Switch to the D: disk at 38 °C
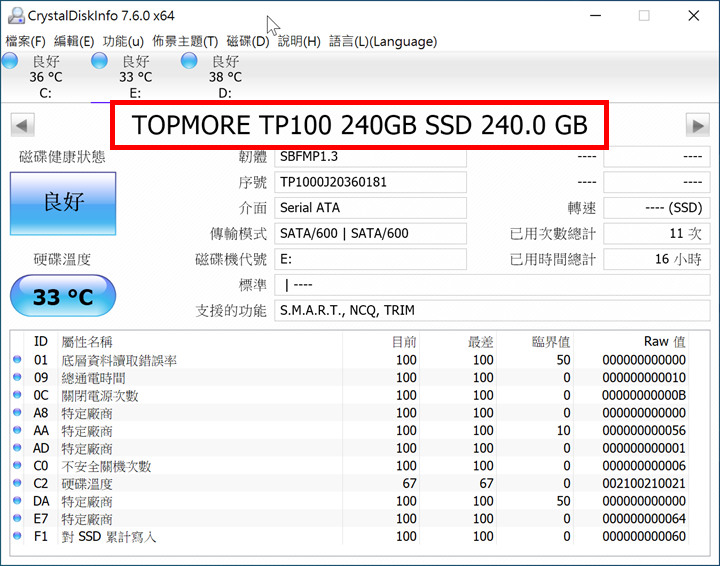 tap(225, 77)
